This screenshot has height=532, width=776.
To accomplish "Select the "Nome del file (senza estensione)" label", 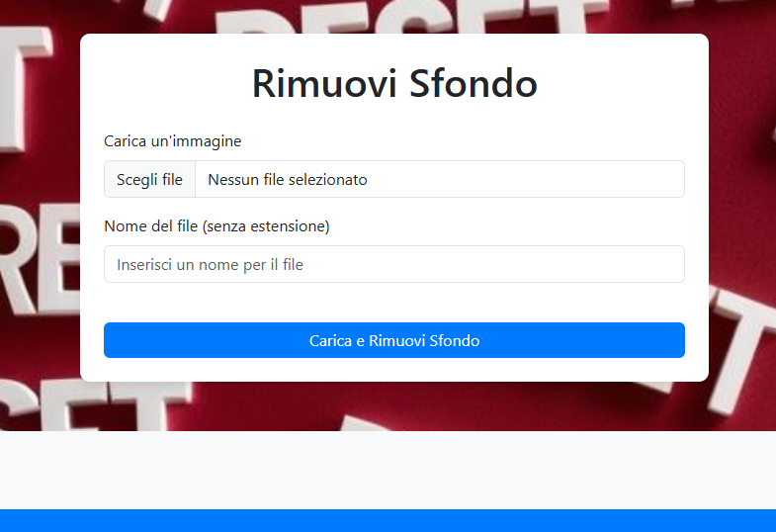I will coord(216,226).
